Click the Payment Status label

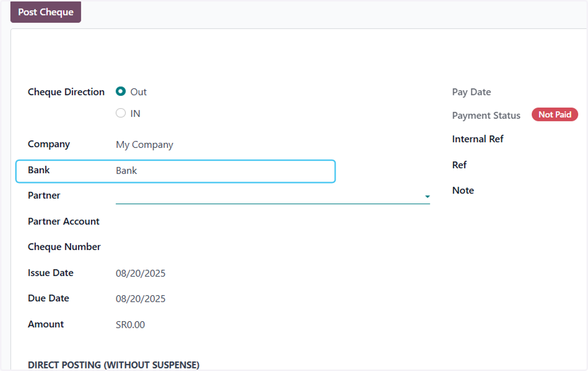coord(486,116)
